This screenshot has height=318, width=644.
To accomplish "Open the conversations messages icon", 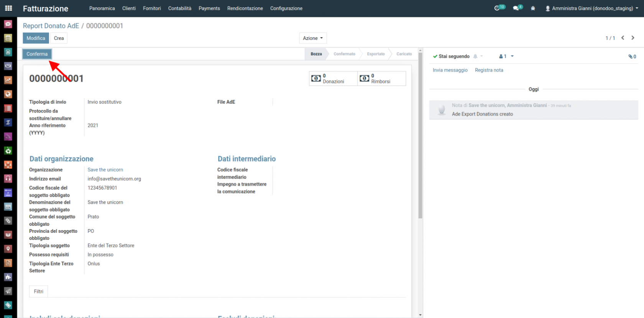I will (x=517, y=8).
